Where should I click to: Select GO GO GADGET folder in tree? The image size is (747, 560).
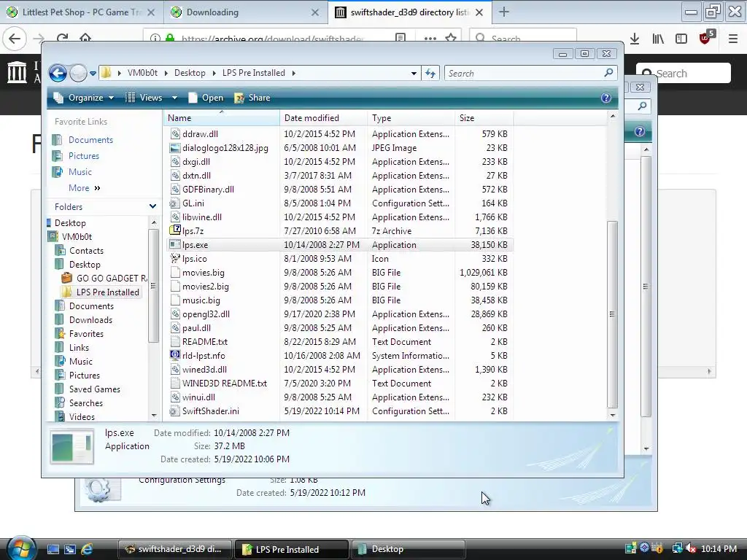pyautogui.click(x=112, y=278)
